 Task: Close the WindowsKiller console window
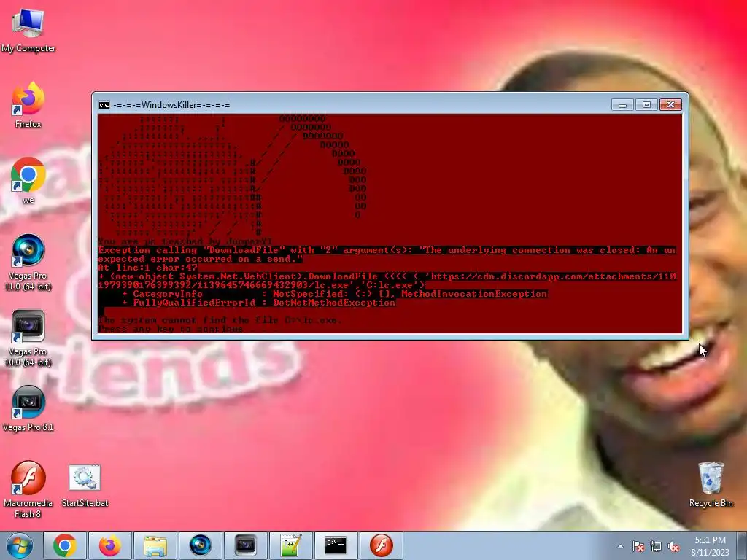(x=671, y=105)
